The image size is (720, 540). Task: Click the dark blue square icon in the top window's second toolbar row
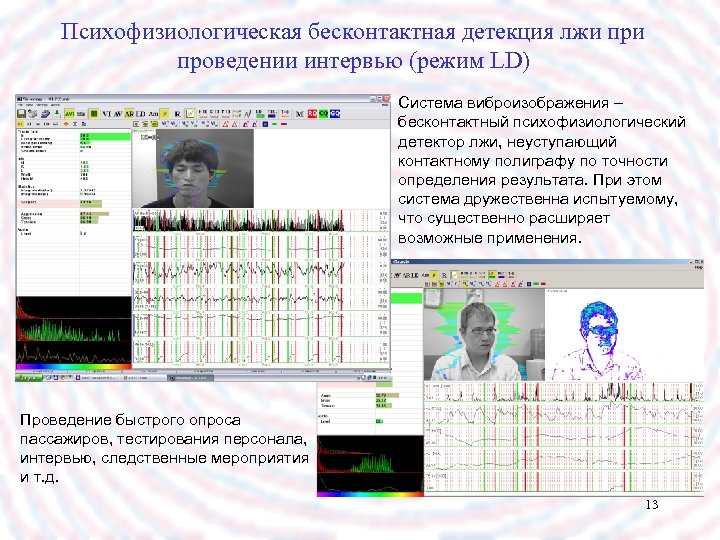coord(265,124)
